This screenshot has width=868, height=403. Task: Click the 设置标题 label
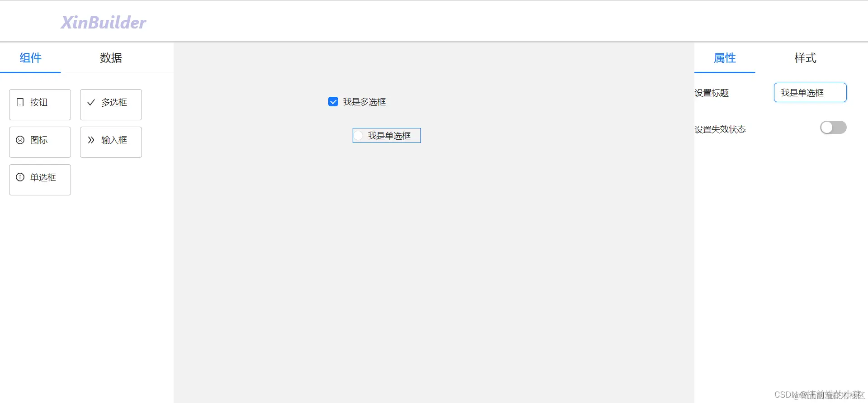[712, 93]
